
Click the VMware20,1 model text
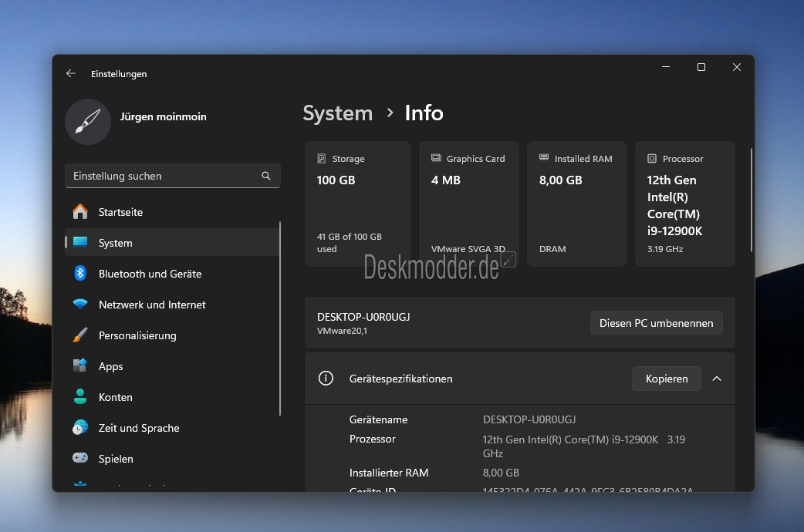pos(342,331)
